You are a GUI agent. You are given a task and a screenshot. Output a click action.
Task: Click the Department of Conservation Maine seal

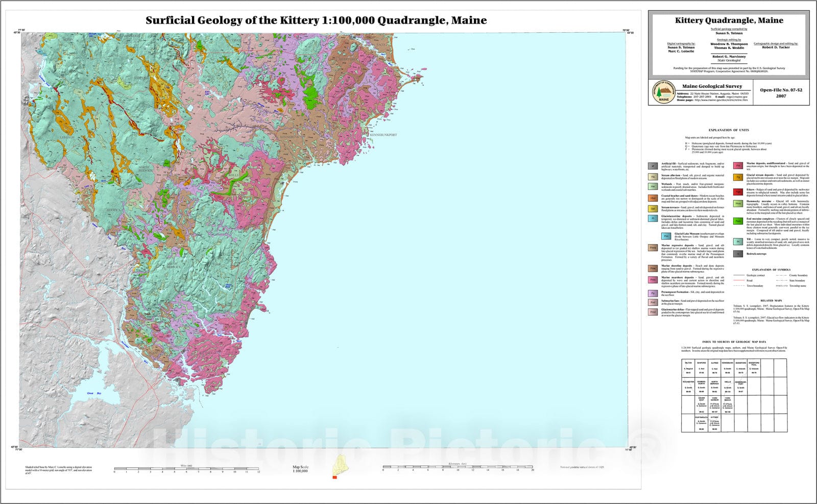(x=663, y=92)
